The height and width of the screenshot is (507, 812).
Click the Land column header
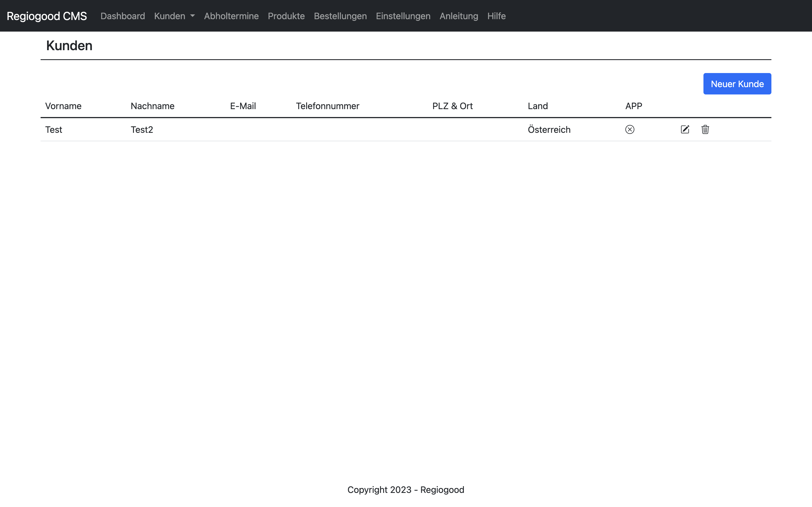tap(537, 106)
